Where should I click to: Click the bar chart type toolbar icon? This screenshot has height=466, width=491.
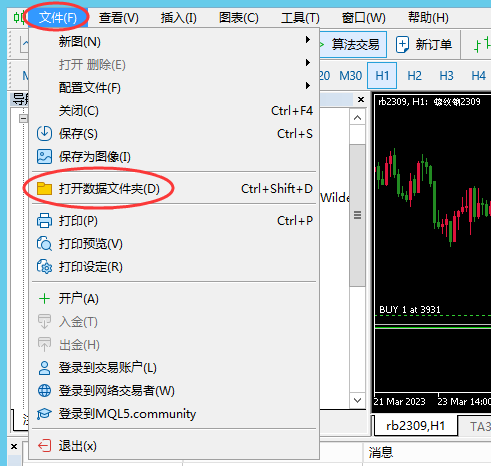tap(483, 44)
